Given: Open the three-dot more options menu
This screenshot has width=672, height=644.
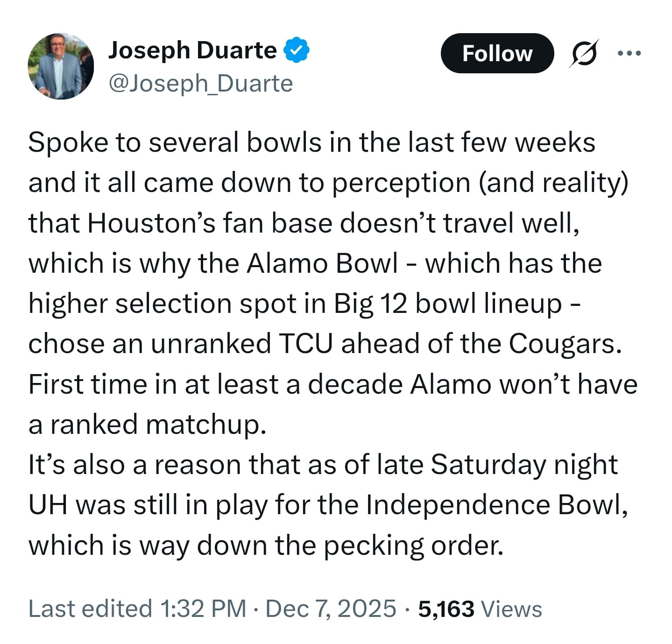Looking at the screenshot, I should tap(630, 53).
